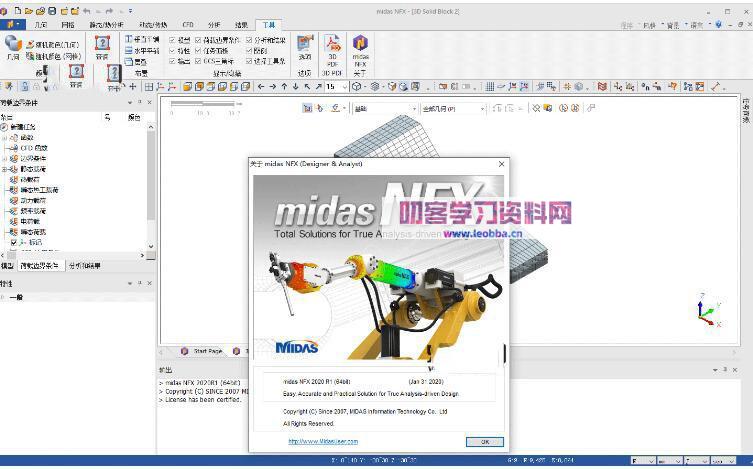The width and height of the screenshot is (753, 469).
Task: Toggle the 图例 legend checkbox in ribbon
Action: pyautogui.click(x=249, y=50)
